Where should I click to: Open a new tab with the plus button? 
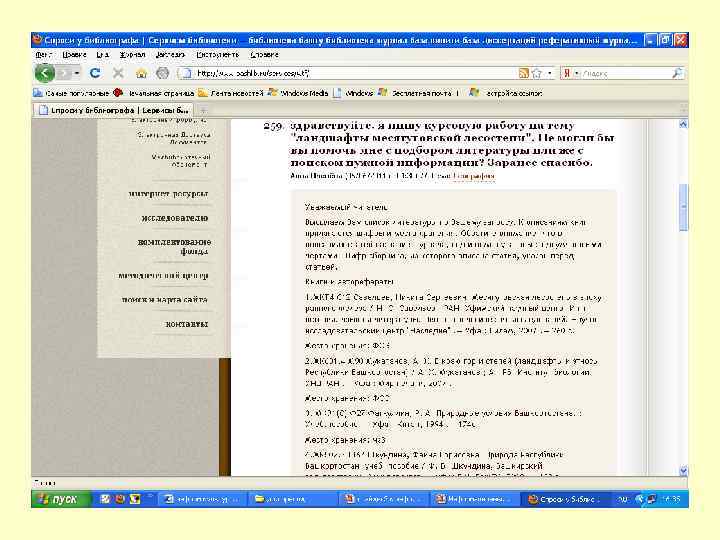click(x=203, y=110)
